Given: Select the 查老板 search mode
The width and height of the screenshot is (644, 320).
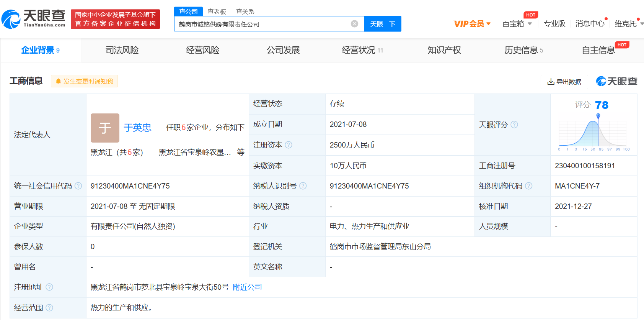Looking at the screenshot, I should pos(217,11).
